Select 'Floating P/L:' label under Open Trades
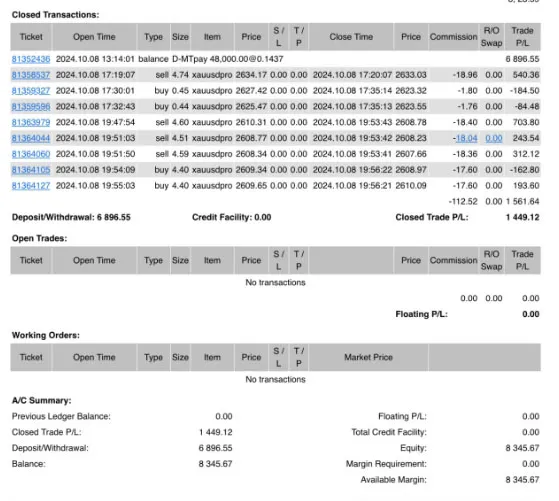 point(421,314)
